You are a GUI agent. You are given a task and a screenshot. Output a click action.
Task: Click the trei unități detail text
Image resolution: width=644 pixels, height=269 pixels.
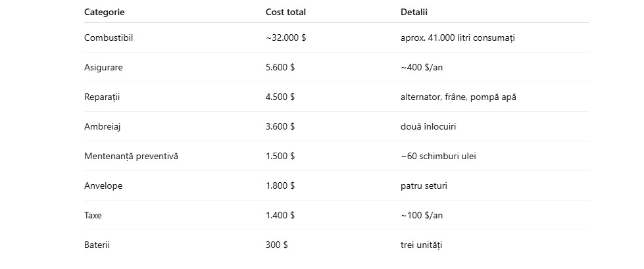pos(422,245)
